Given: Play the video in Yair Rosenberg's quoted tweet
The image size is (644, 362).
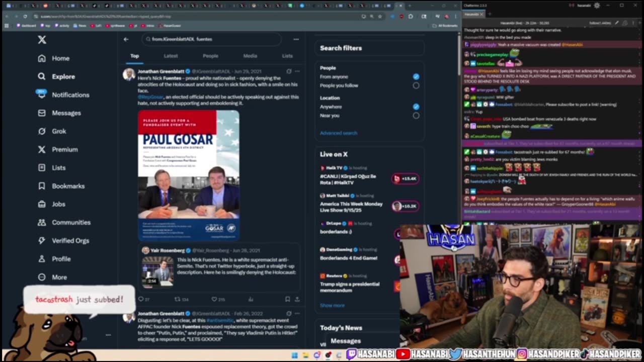Looking at the screenshot, I should [x=157, y=271].
